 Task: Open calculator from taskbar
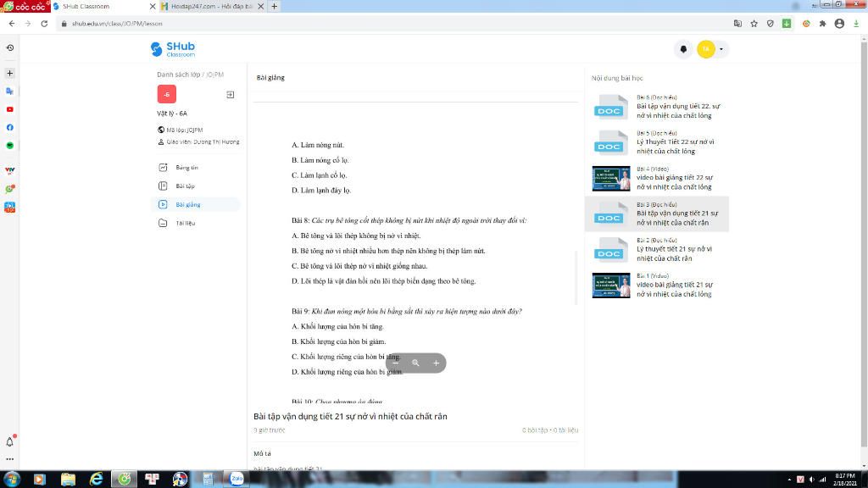click(209, 480)
